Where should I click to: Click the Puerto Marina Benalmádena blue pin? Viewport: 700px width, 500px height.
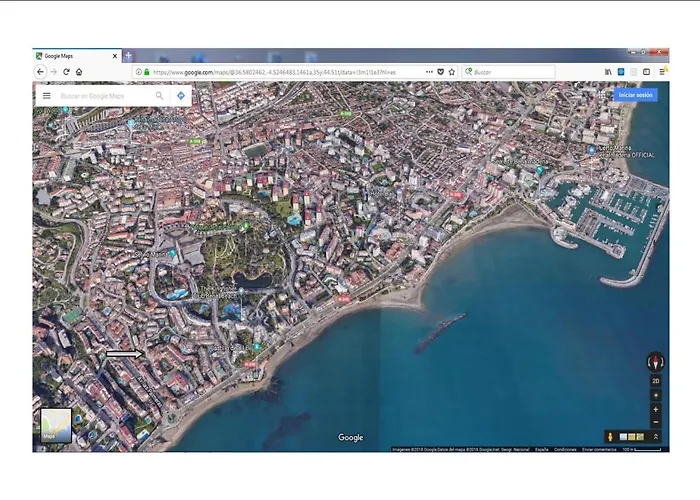click(x=592, y=150)
